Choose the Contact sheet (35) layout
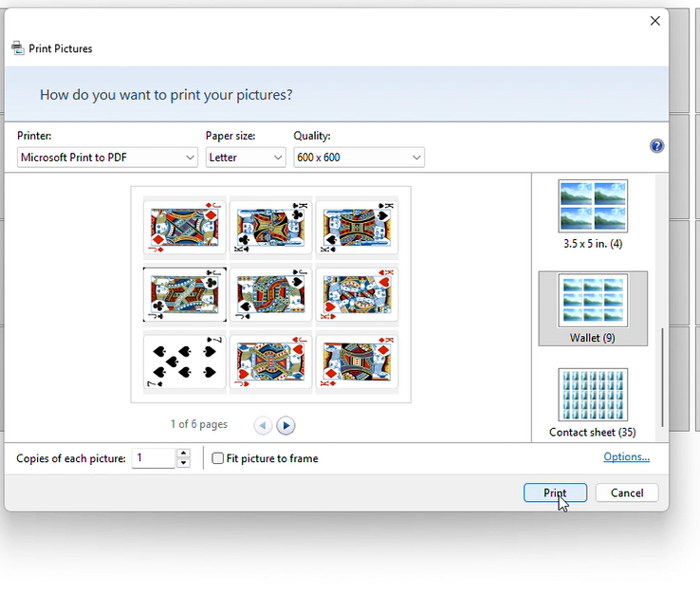Image resolution: width=700 pixels, height=594 pixels. [593, 403]
